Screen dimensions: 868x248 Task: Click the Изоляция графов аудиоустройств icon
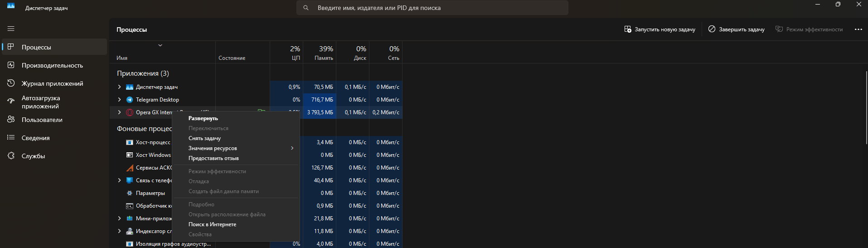tap(130, 244)
